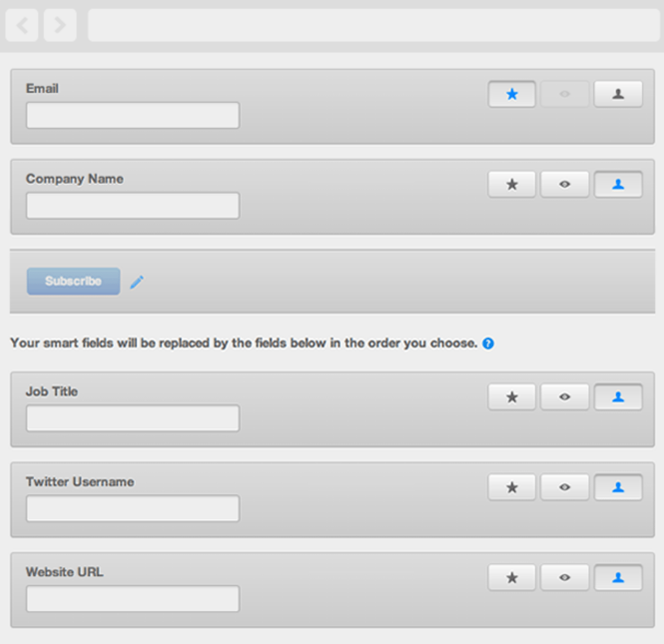The image size is (664, 644).
Task: Click the forward navigation arrow
Action: pos(60,25)
